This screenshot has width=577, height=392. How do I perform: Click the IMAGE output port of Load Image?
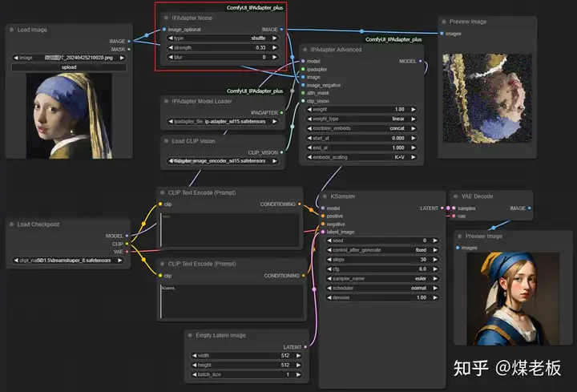click(129, 41)
